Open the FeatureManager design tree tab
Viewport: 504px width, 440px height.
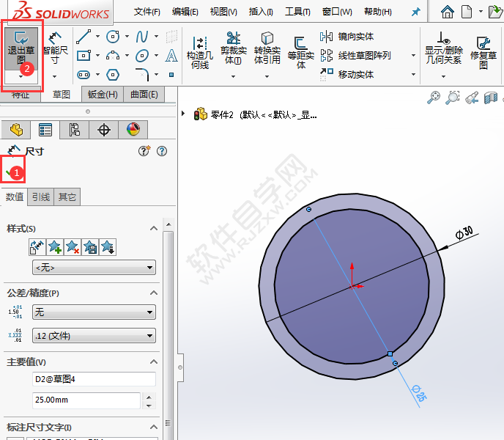16,130
